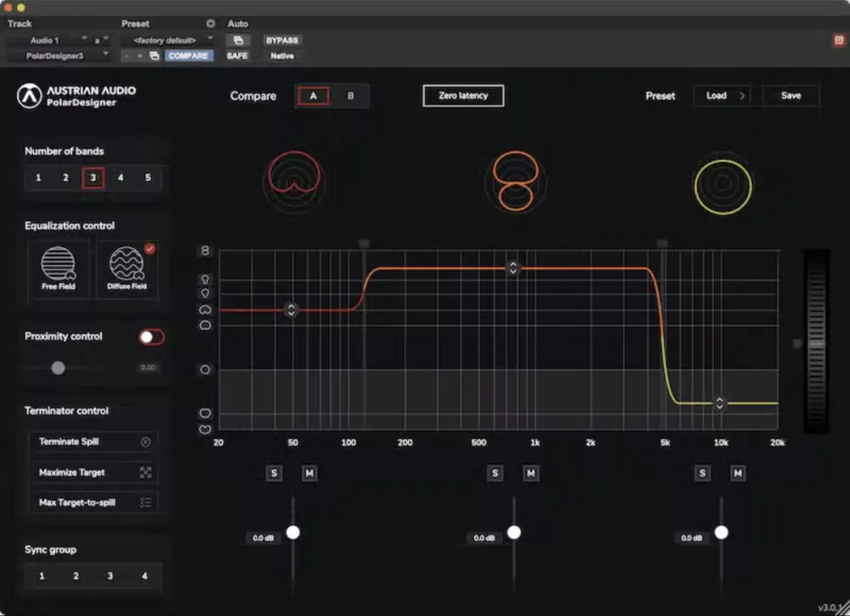This screenshot has height=616, width=850.
Task: Click the preset settings circle icon in header
Action: coord(210,23)
